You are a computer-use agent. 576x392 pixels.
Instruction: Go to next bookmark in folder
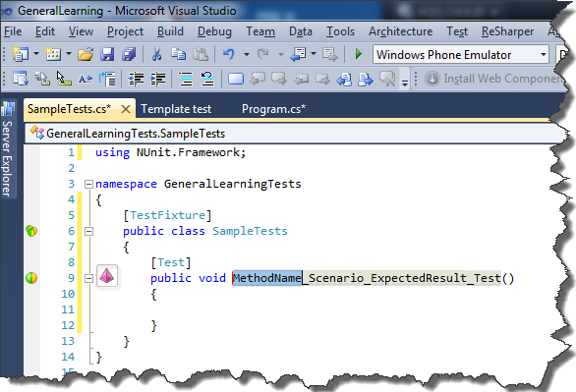point(322,79)
